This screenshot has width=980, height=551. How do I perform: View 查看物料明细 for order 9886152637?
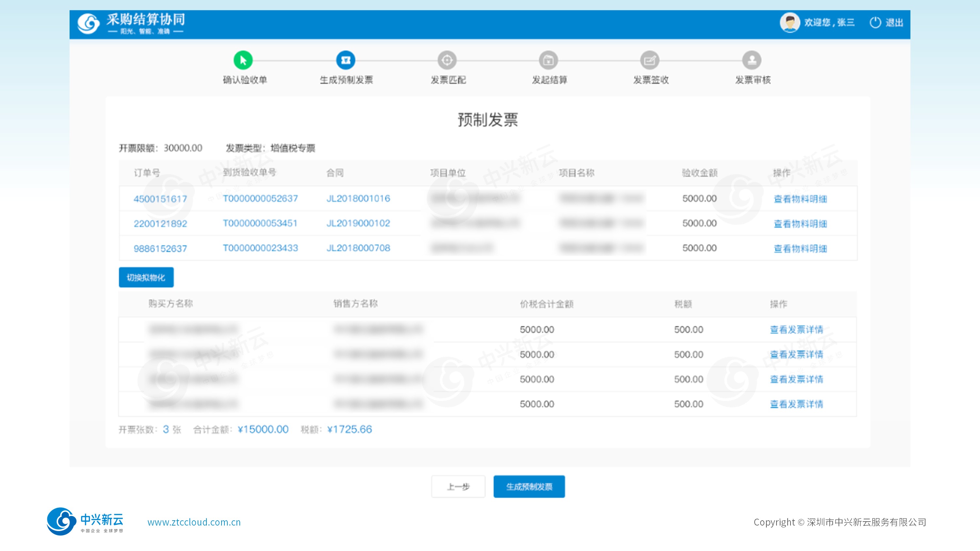pyautogui.click(x=800, y=249)
